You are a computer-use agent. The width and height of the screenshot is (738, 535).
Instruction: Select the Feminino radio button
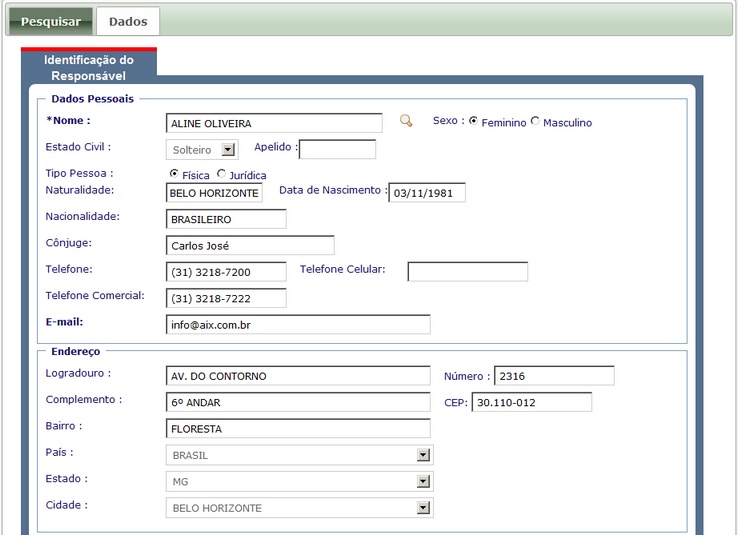click(x=473, y=121)
